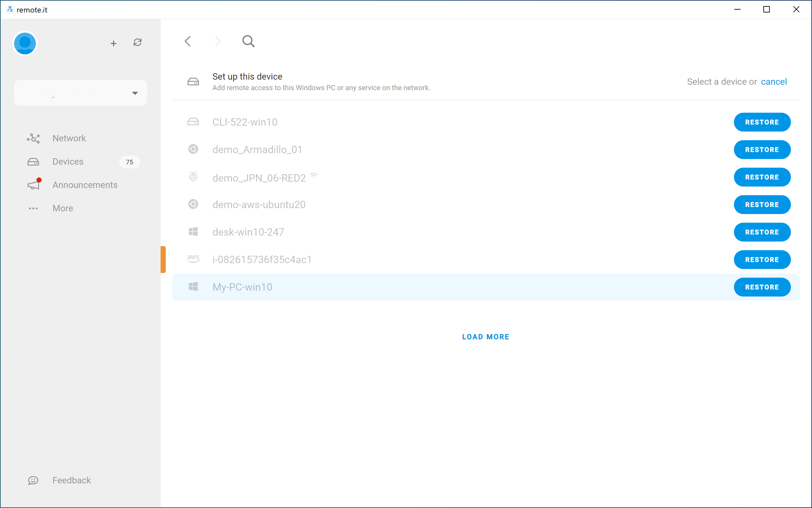Open the More menu item
The width and height of the screenshot is (812, 508).
[x=63, y=209]
